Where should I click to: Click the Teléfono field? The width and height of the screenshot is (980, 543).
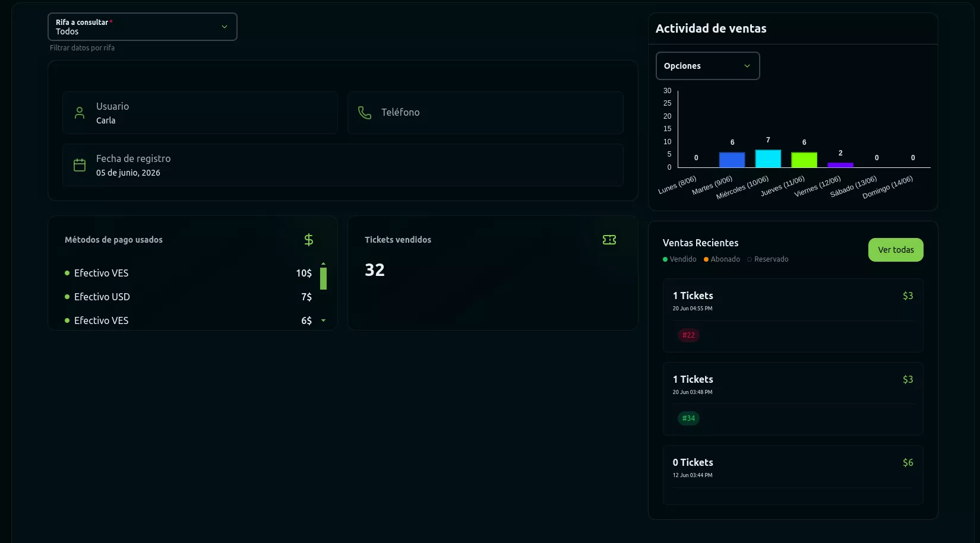point(485,113)
